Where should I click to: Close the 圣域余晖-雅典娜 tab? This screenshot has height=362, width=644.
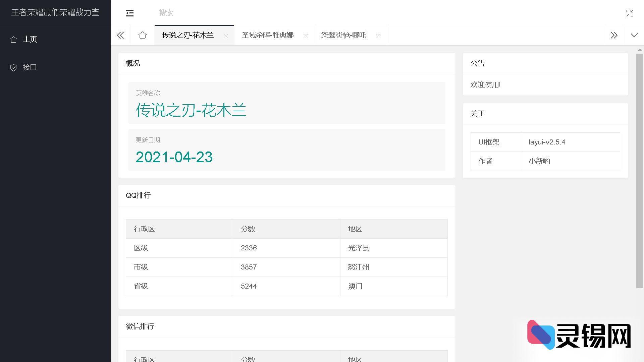click(306, 36)
